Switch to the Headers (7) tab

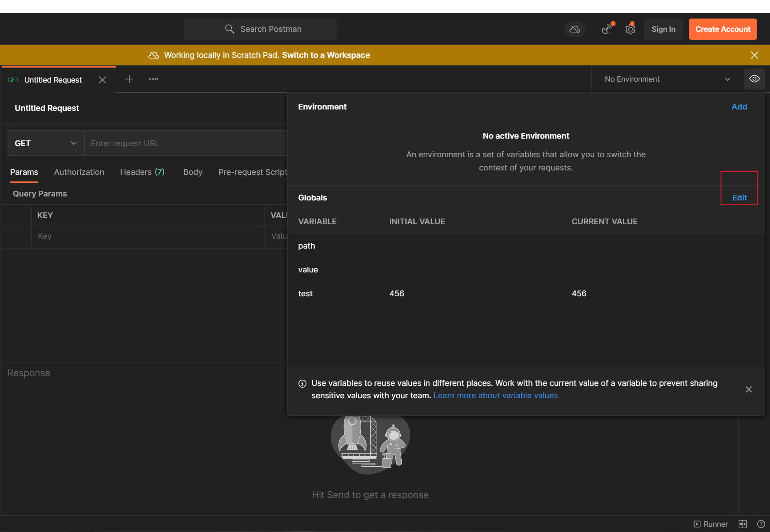pos(142,172)
